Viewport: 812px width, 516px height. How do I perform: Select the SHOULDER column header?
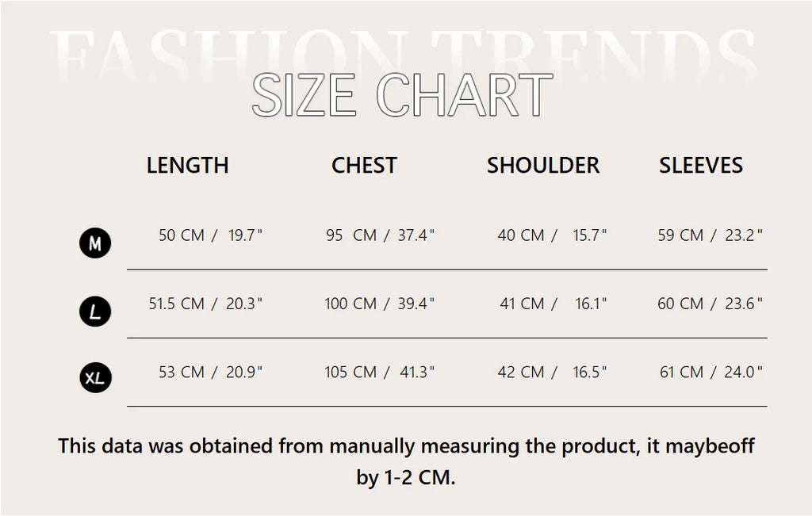point(543,165)
